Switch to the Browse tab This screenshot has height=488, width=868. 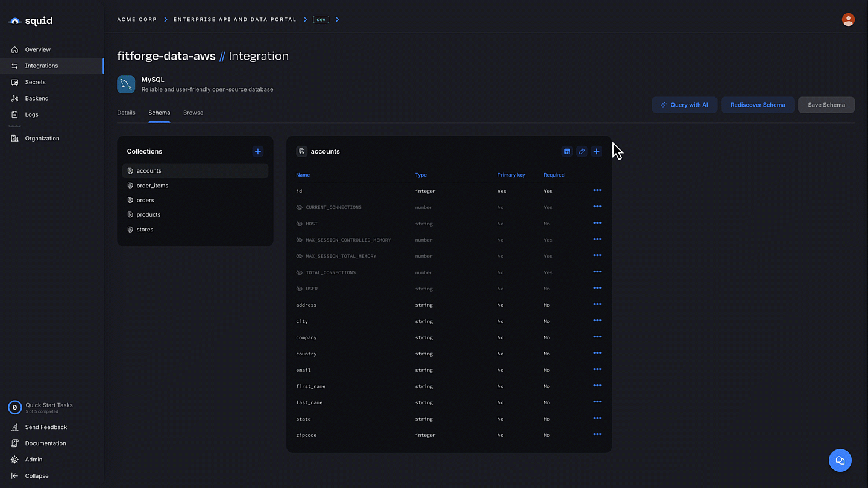coord(193,113)
